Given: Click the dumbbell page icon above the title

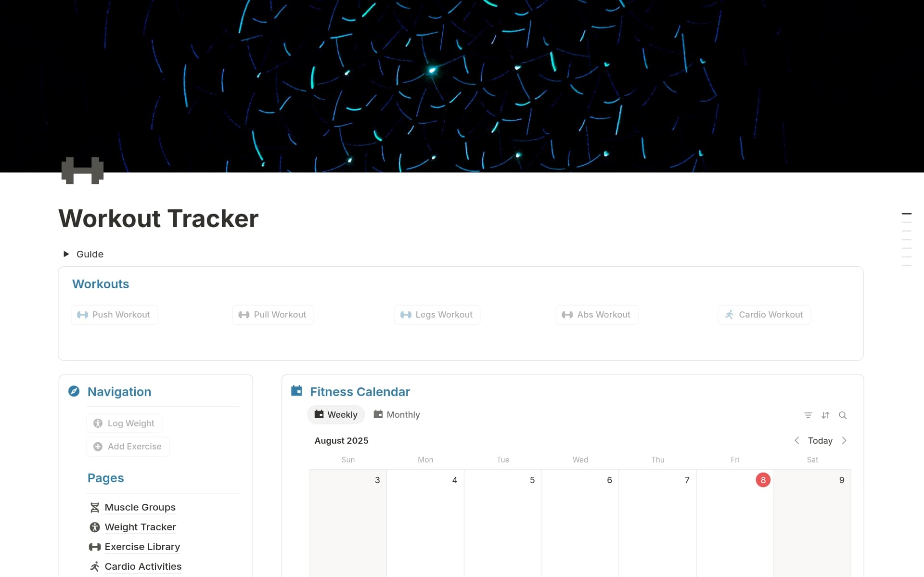Looking at the screenshot, I should click(82, 171).
